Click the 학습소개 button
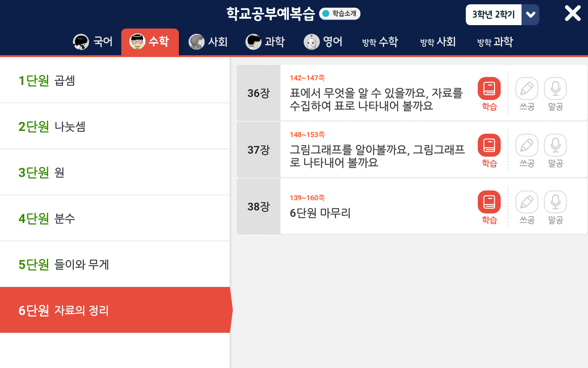588x368 pixels. pos(340,13)
